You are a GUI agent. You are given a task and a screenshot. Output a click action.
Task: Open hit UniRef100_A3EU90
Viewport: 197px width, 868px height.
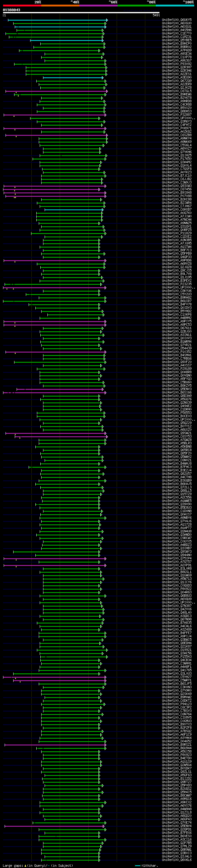(177, 78)
